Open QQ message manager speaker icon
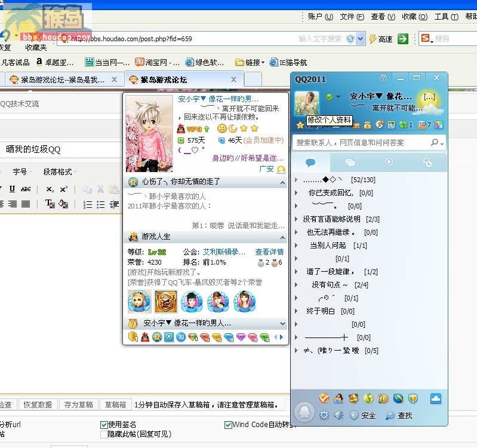The width and height of the screenshot is (477, 448). pos(338,415)
